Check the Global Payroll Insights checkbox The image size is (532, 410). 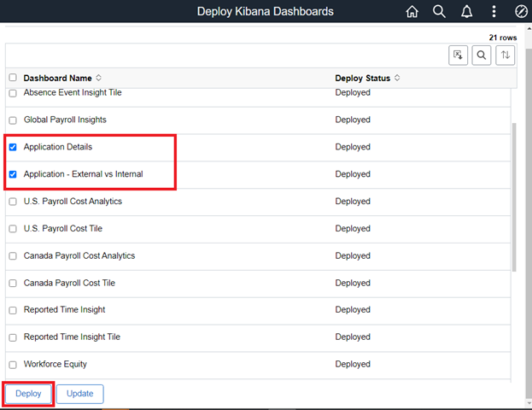click(x=13, y=120)
